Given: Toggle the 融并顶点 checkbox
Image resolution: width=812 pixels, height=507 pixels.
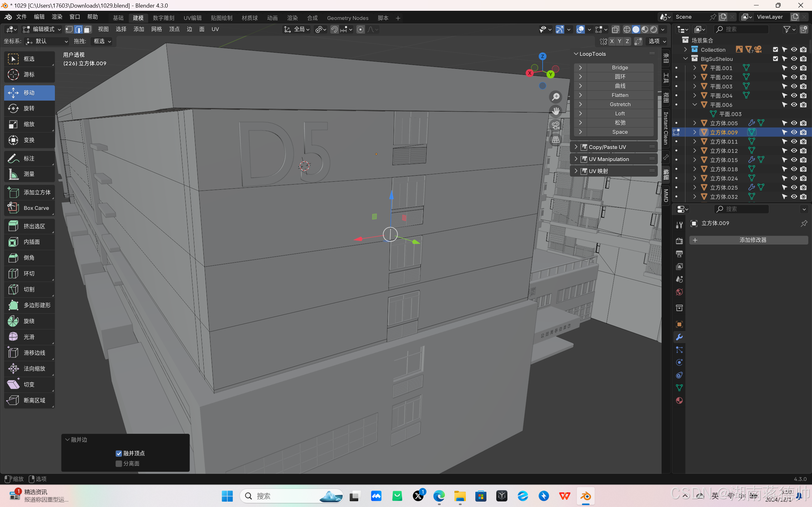Looking at the screenshot, I should pyautogui.click(x=119, y=453).
